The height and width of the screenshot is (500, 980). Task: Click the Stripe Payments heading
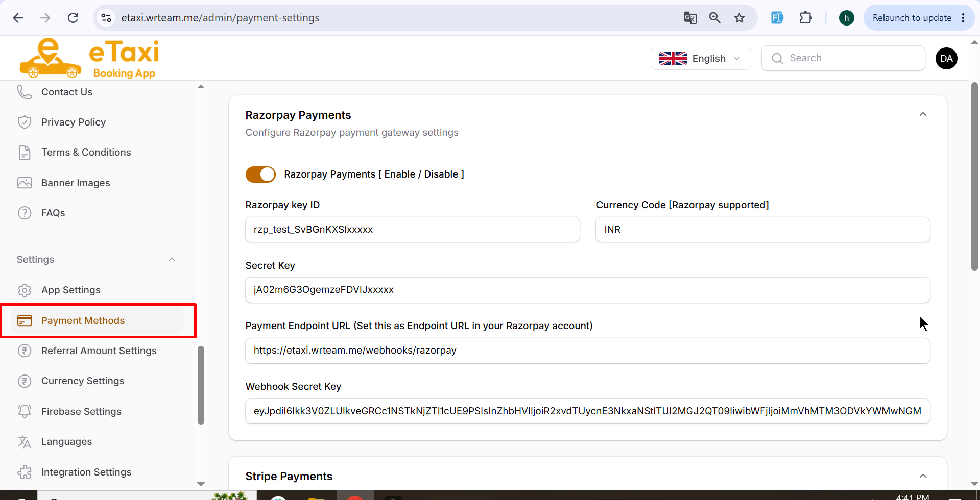289,477
